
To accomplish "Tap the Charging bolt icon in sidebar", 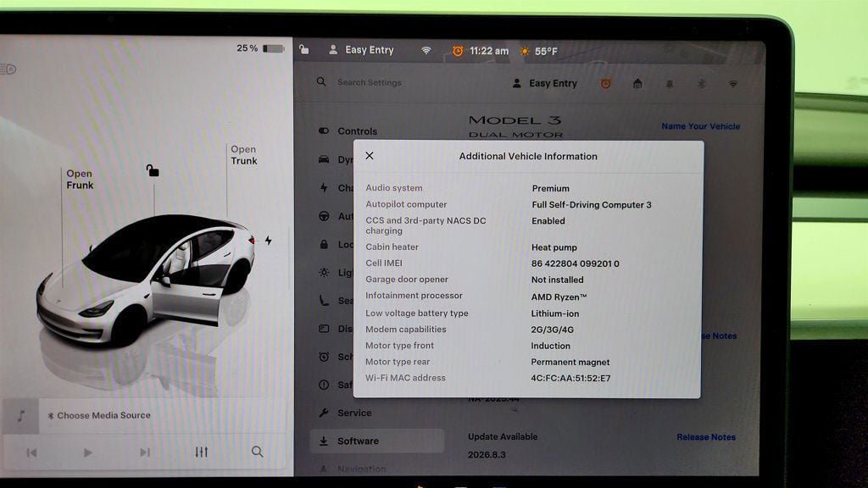I will (324, 187).
